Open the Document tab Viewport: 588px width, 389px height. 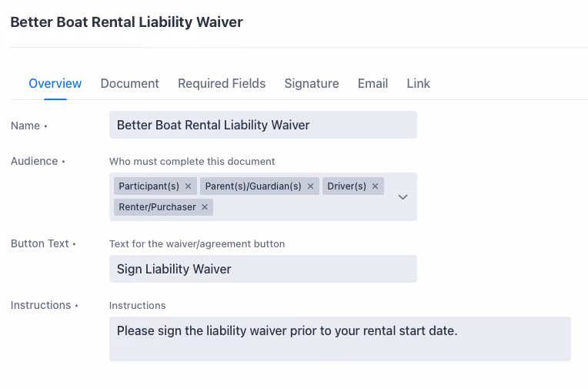(130, 83)
